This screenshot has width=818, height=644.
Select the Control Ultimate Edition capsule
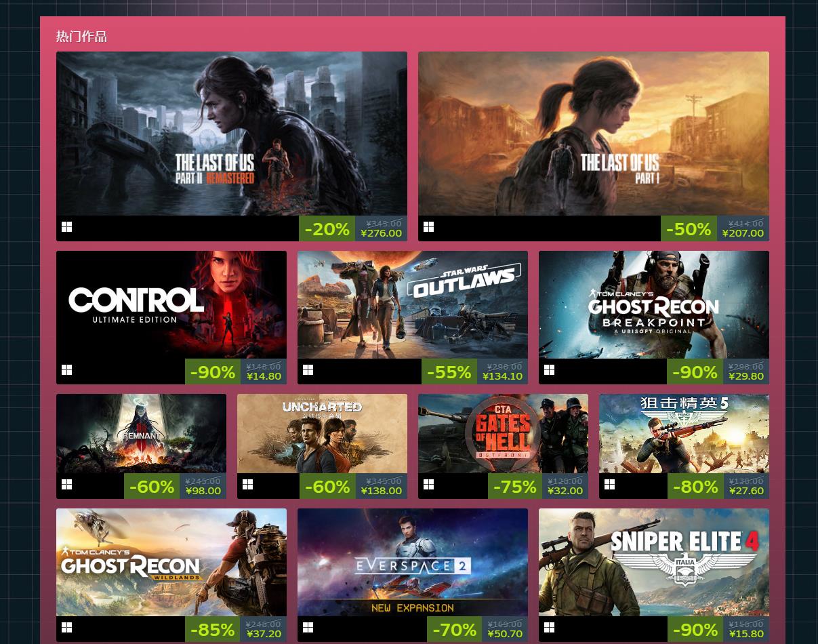(171, 304)
